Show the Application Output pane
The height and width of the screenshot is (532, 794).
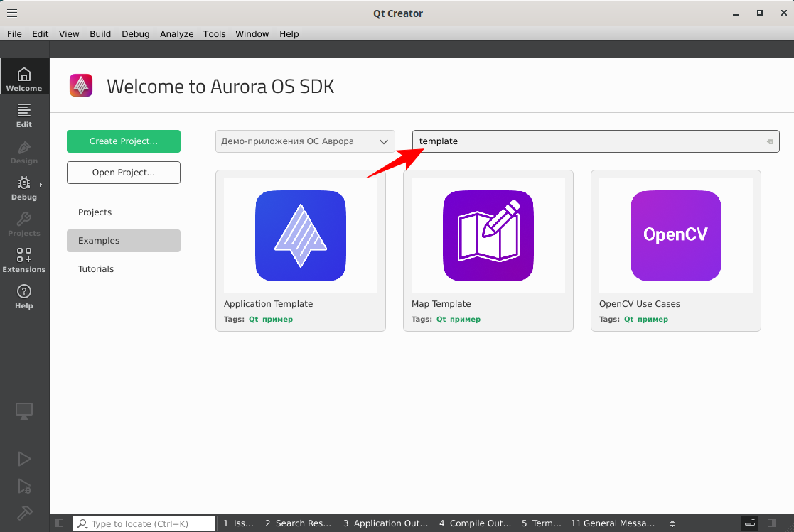tap(386, 523)
